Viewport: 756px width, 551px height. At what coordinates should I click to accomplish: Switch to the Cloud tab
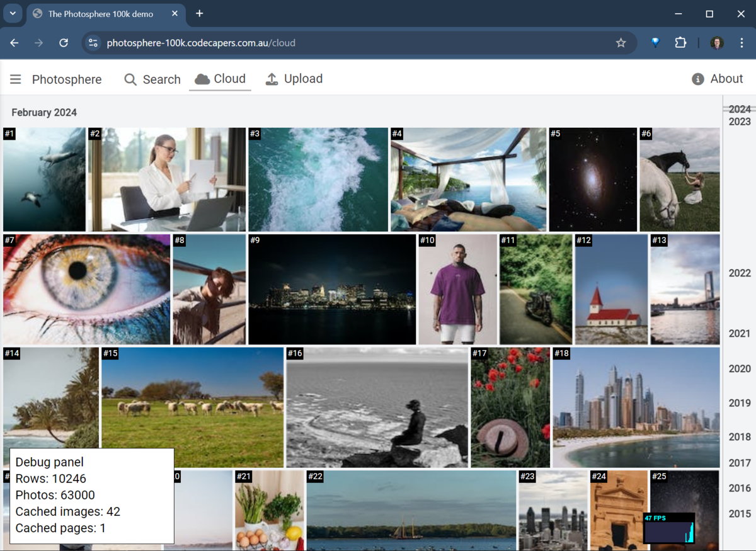pos(220,79)
